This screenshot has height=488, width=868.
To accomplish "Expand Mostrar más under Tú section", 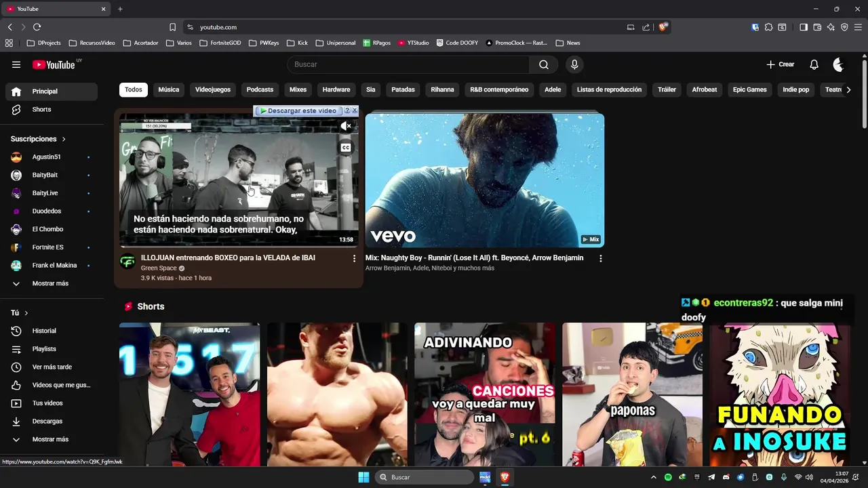I will (52, 439).
